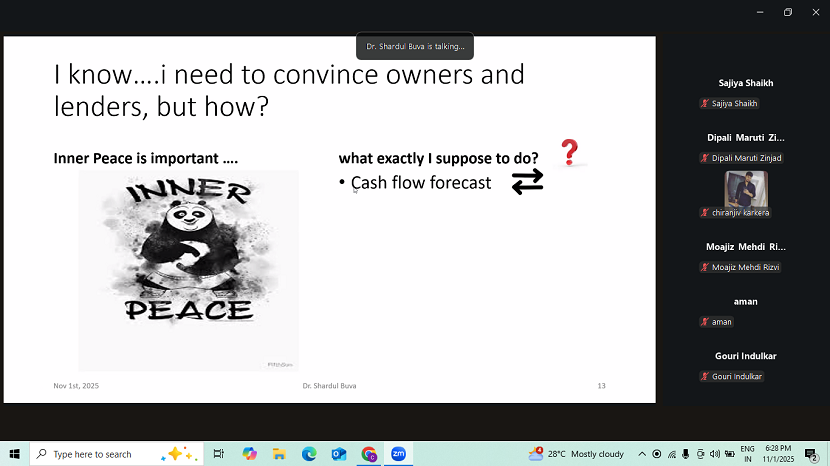Screen dimensions: 830x466
Task: Click the clock showing 6:28 PM
Action: click(x=780, y=454)
